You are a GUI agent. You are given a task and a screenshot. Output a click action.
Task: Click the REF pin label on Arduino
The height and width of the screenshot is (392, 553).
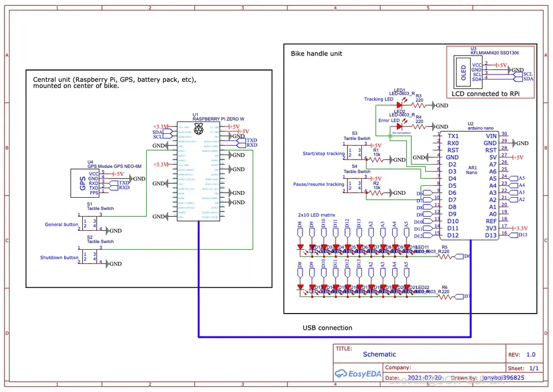click(x=491, y=221)
